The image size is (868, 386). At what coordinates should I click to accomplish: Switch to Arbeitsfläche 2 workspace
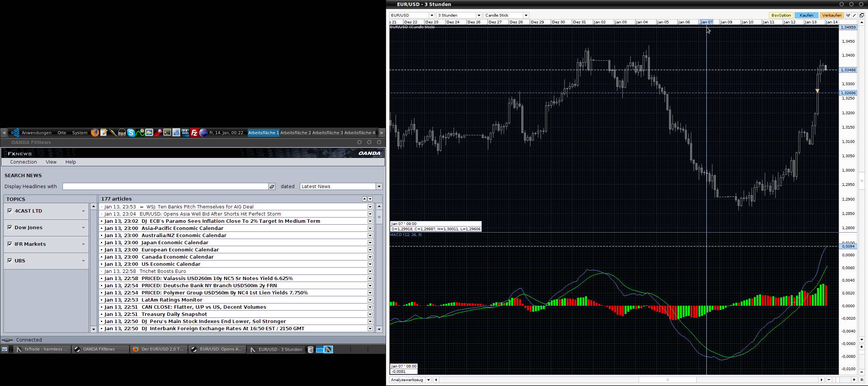tap(296, 132)
